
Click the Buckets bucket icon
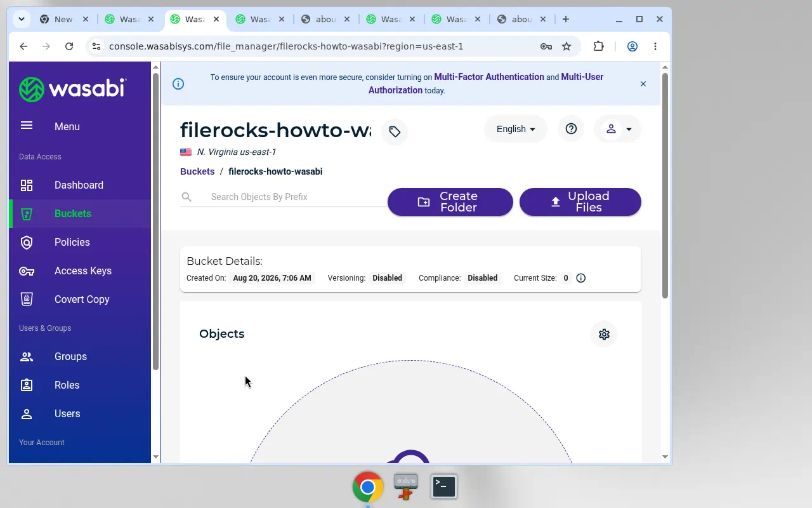point(27,213)
